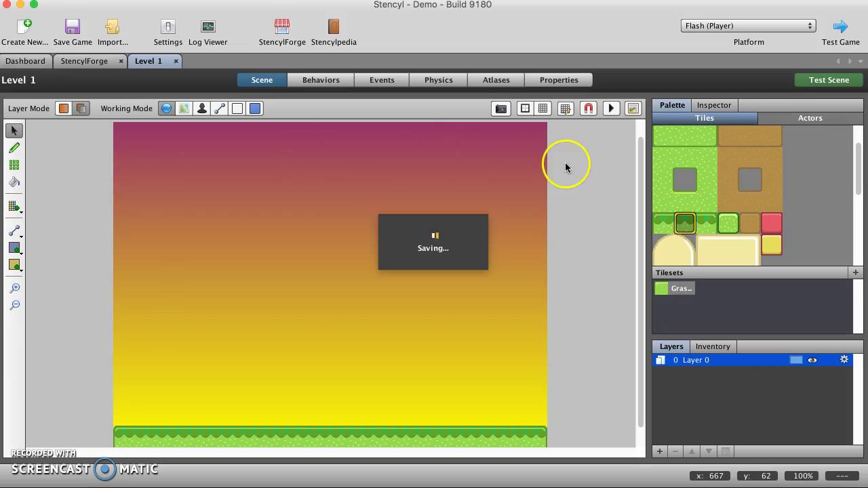Image resolution: width=868 pixels, height=488 pixels.
Task: Select Layer 0 row in Layers
Action: click(753, 360)
